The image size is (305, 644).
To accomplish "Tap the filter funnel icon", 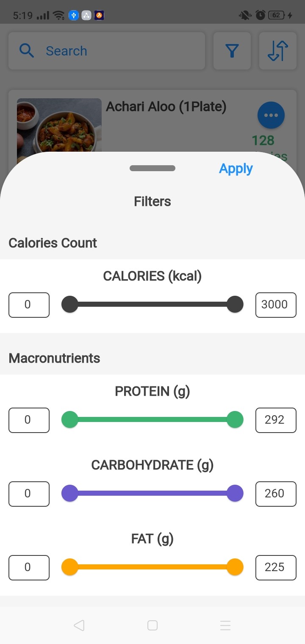I will click(232, 51).
